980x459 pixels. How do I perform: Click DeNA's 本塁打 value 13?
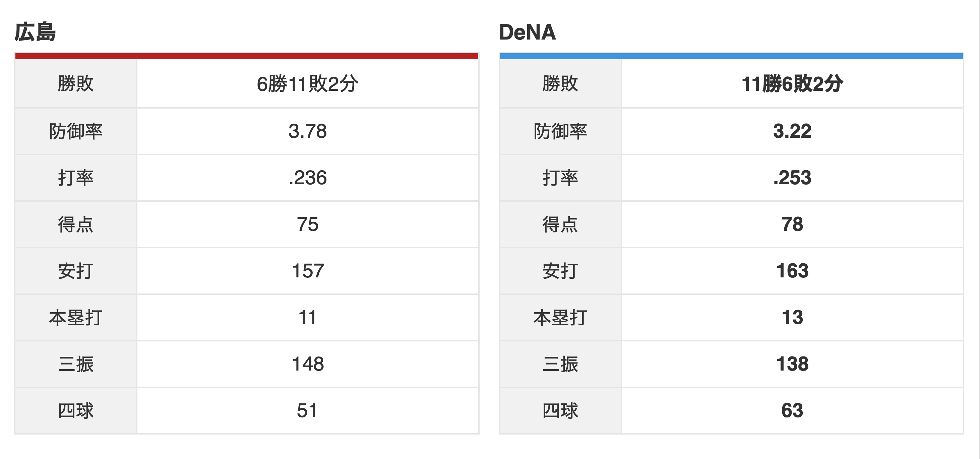click(792, 318)
